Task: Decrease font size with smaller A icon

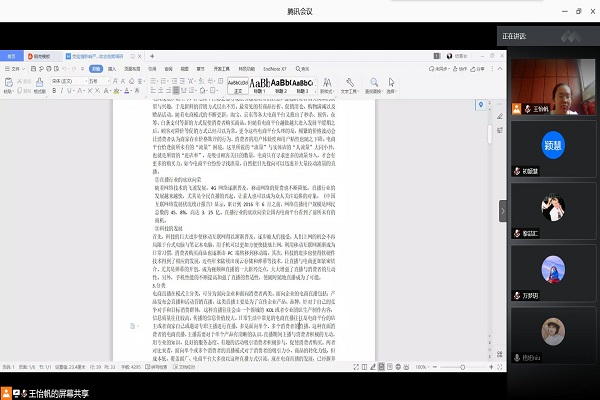Action: [x=123, y=81]
